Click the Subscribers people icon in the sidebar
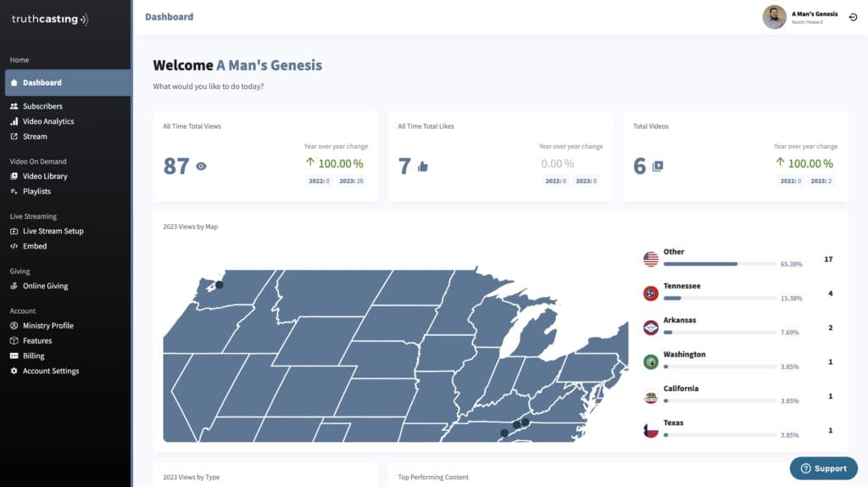The height and width of the screenshot is (487, 868). 14,106
